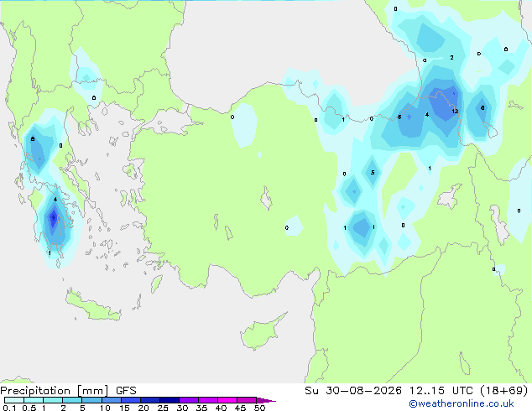Click the '12' precipitation value on map
The image size is (532, 411).
[x=455, y=111]
